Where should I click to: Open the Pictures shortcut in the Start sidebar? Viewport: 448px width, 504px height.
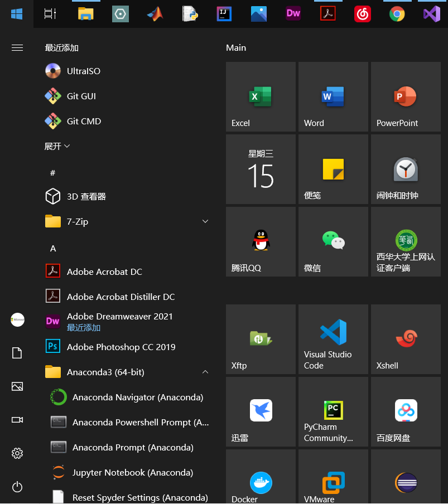[x=17, y=386]
